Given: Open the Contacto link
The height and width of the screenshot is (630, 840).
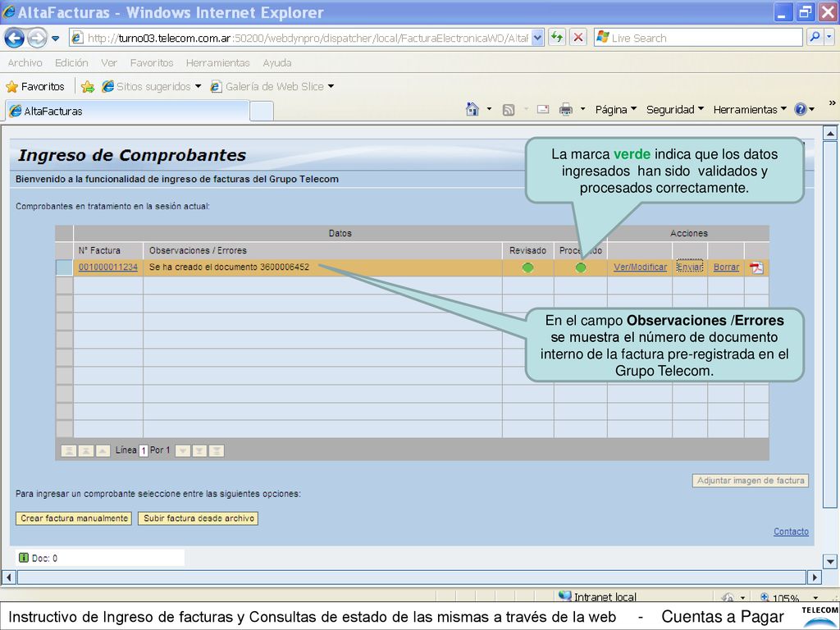Looking at the screenshot, I should [x=791, y=532].
